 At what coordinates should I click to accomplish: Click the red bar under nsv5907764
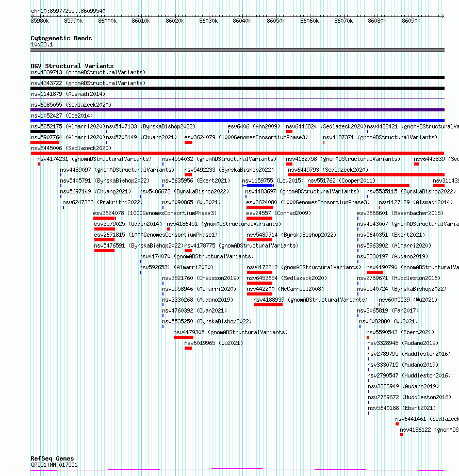point(45,142)
